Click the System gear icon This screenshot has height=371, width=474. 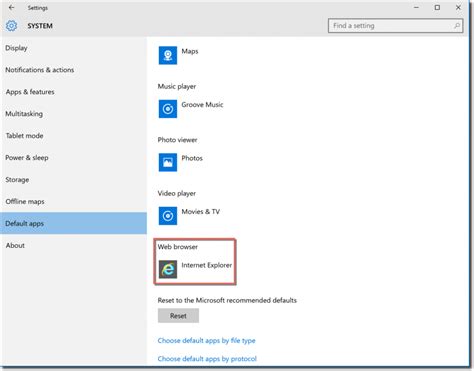11,26
